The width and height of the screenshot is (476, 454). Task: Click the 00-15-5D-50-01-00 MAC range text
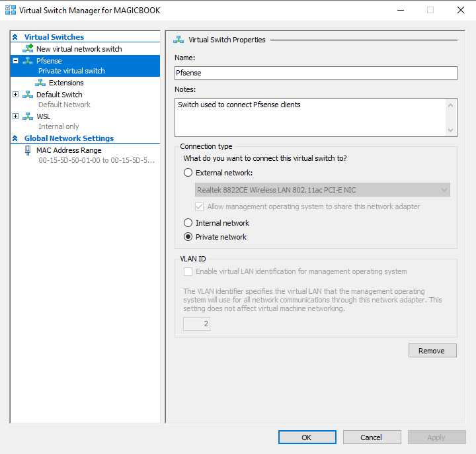click(x=97, y=160)
